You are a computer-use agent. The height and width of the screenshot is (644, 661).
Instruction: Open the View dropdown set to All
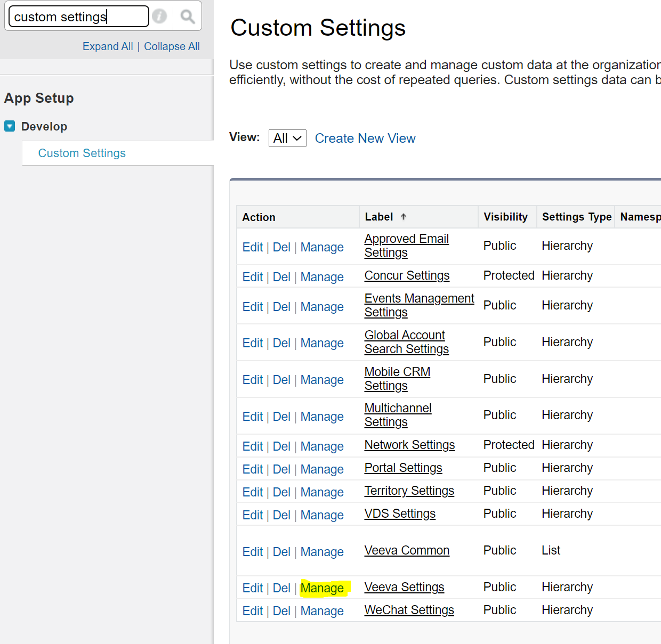pyautogui.click(x=287, y=138)
